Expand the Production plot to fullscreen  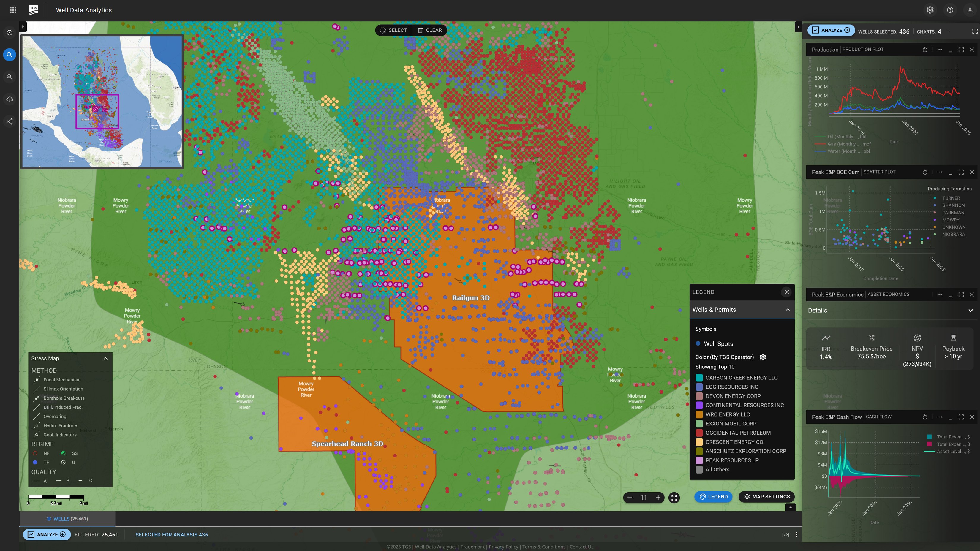pyautogui.click(x=961, y=50)
